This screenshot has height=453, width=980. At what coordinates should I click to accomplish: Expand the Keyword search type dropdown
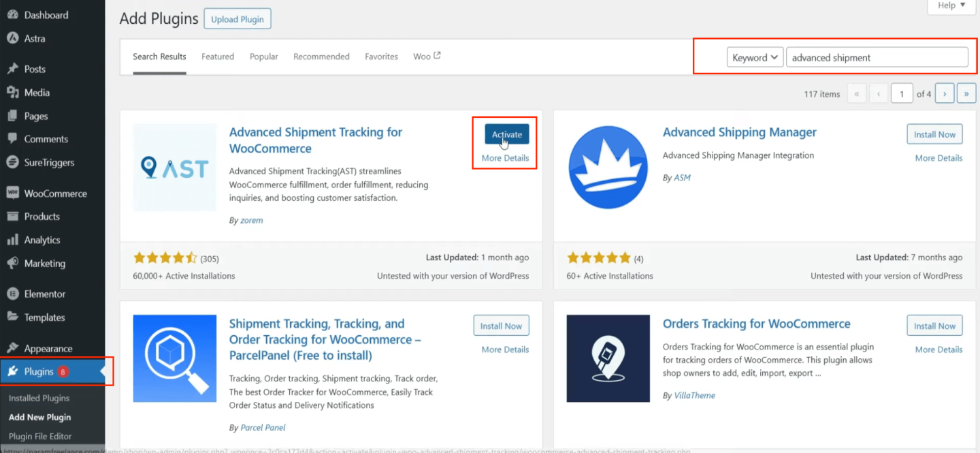point(755,58)
